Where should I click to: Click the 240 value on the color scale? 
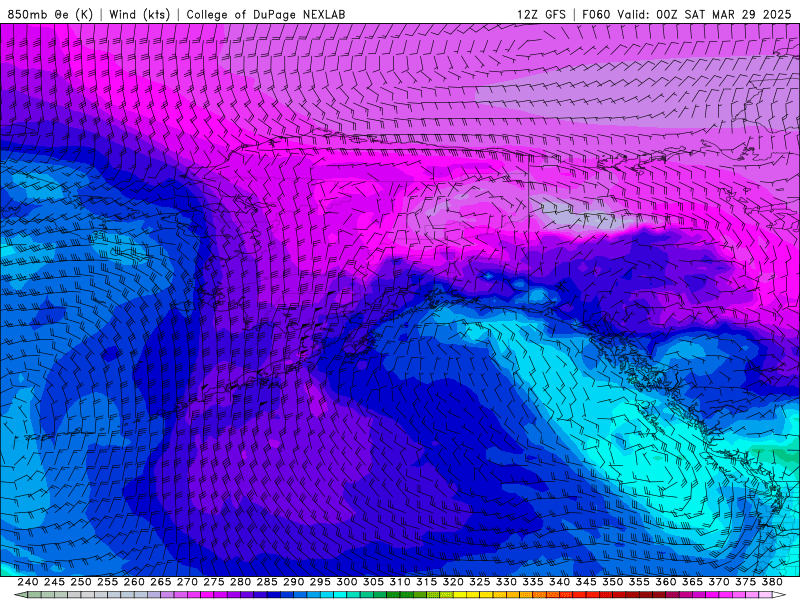(x=28, y=582)
